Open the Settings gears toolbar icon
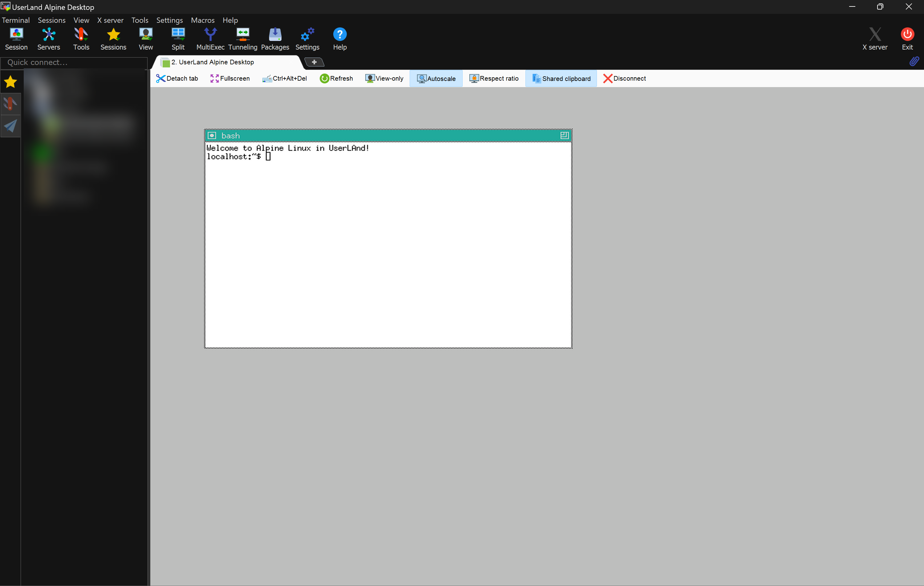This screenshot has height=586, width=924. coord(307,39)
